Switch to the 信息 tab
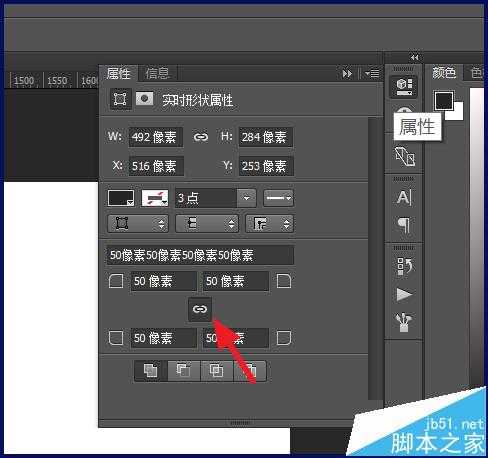This screenshot has width=488, height=458. click(x=157, y=73)
